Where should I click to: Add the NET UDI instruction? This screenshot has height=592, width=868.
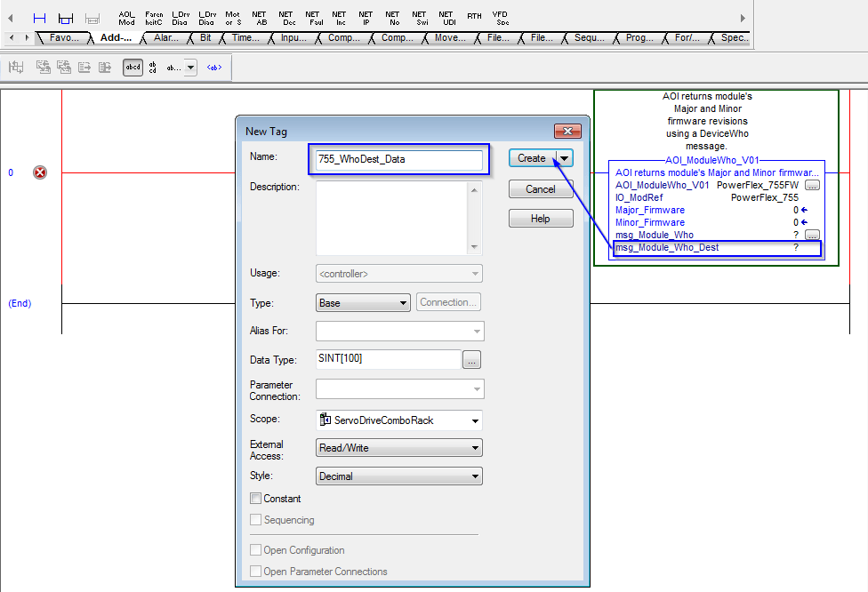coord(446,19)
